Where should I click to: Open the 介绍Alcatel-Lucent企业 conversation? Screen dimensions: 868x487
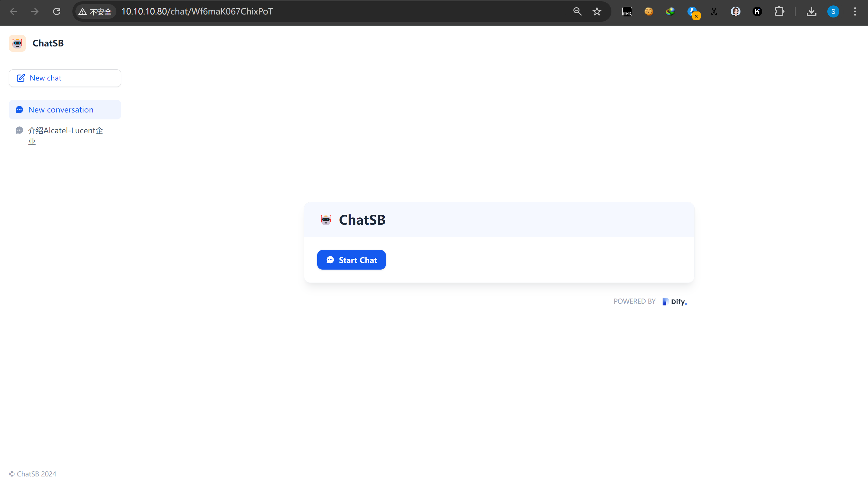pyautogui.click(x=65, y=135)
